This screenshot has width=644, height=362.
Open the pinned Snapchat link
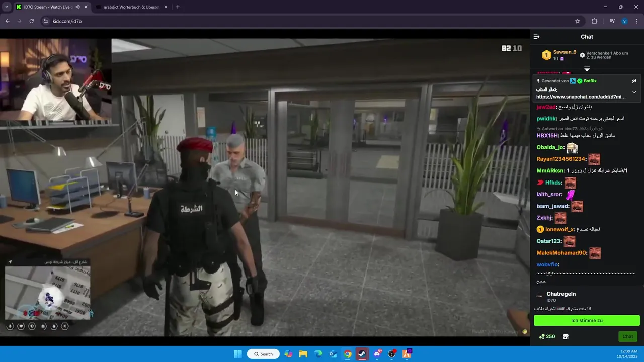(x=581, y=97)
